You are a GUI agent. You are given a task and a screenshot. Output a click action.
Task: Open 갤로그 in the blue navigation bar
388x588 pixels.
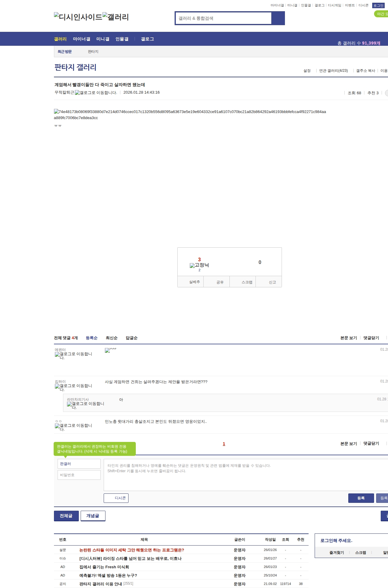[x=147, y=39]
